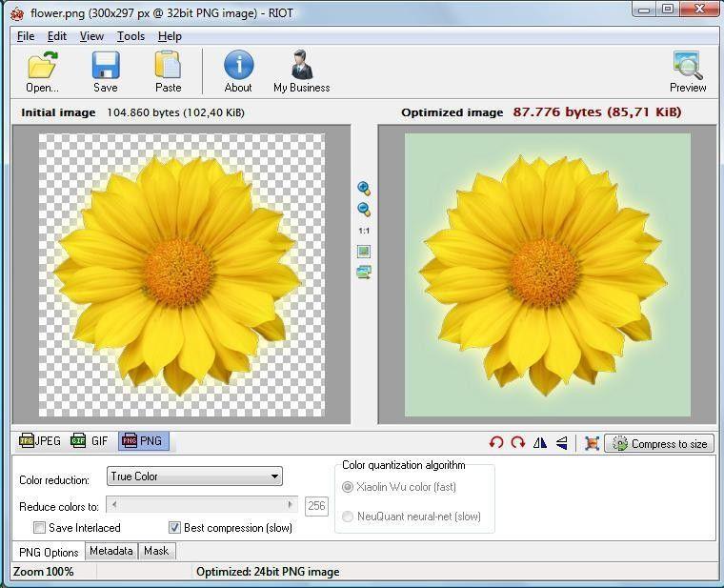The width and height of the screenshot is (724, 588).
Task: Open the File menu
Action: (26, 36)
